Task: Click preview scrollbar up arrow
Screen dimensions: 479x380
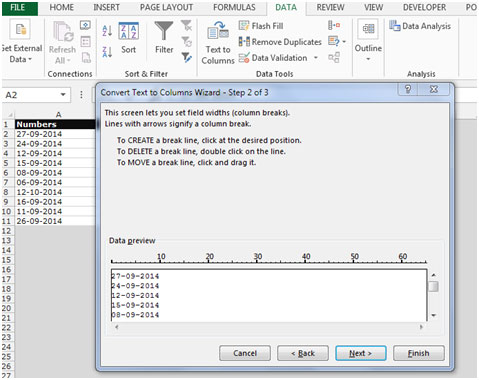Action: [433, 275]
